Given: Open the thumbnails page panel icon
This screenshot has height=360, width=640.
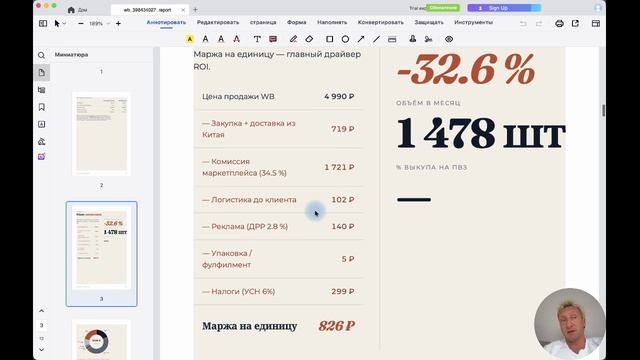Looking at the screenshot, I should coord(42,73).
